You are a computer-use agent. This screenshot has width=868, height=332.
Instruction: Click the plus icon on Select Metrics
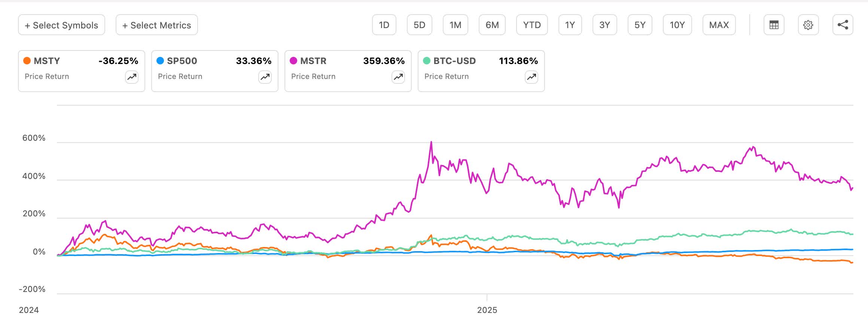coord(125,25)
